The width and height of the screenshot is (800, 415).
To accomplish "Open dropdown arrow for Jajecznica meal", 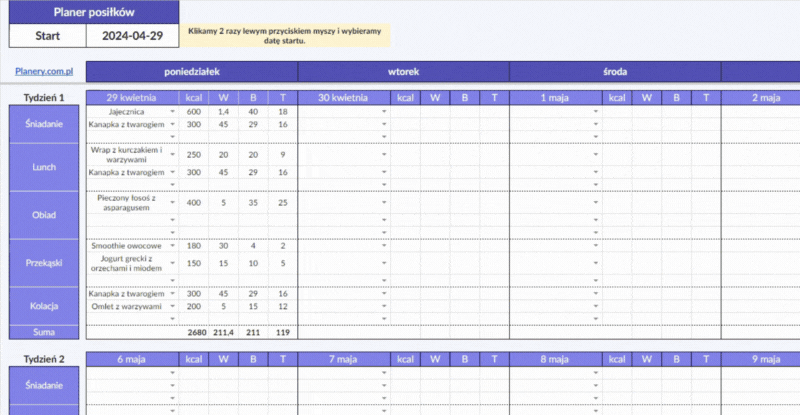I will point(172,111).
